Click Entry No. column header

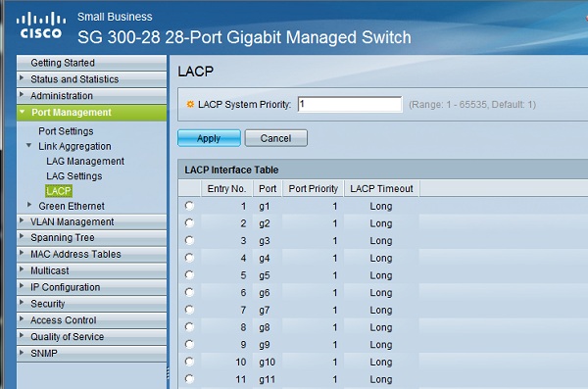point(226,189)
